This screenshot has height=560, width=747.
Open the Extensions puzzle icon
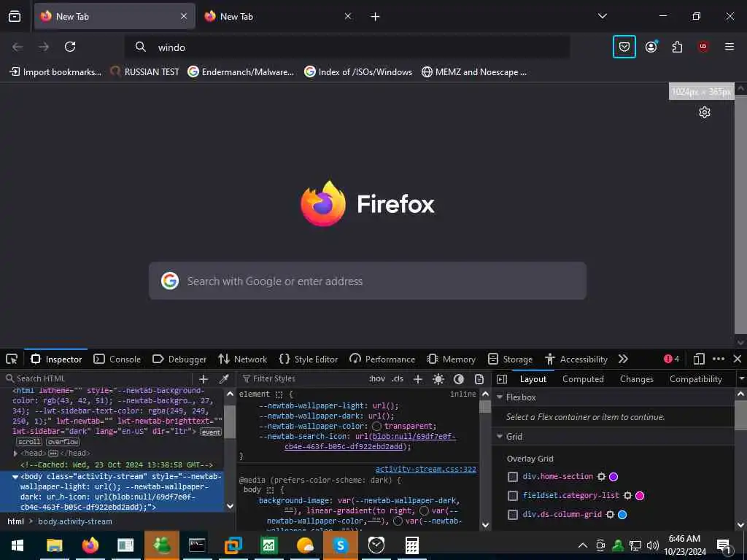pyautogui.click(x=677, y=47)
